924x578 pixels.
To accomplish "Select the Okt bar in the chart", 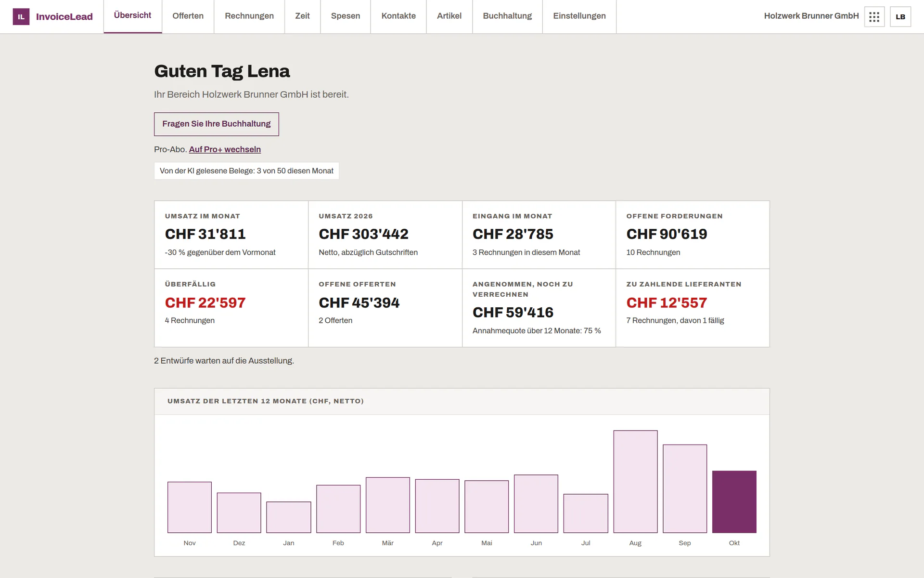I will [x=734, y=502].
